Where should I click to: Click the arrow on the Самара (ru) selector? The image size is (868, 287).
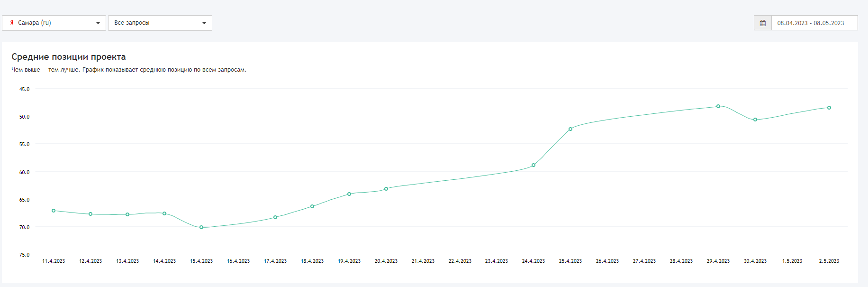click(x=98, y=23)
